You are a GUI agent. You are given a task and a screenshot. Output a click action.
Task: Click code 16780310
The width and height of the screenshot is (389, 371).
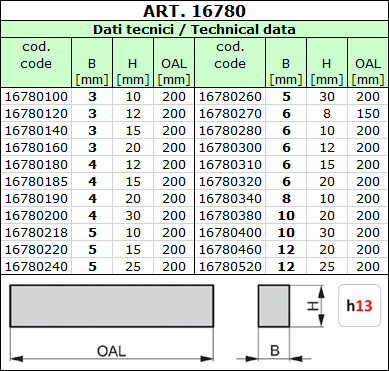coord(230,165)
